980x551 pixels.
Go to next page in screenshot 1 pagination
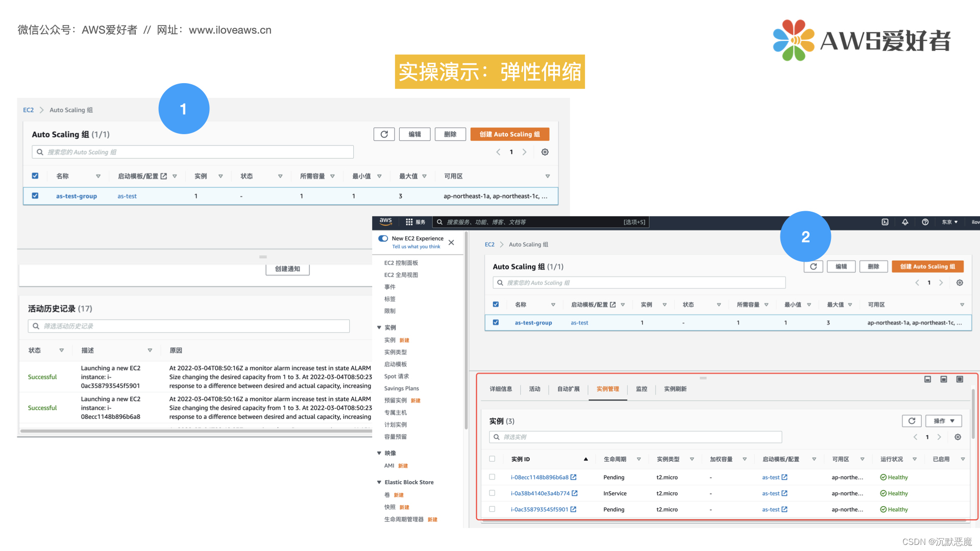524,152
